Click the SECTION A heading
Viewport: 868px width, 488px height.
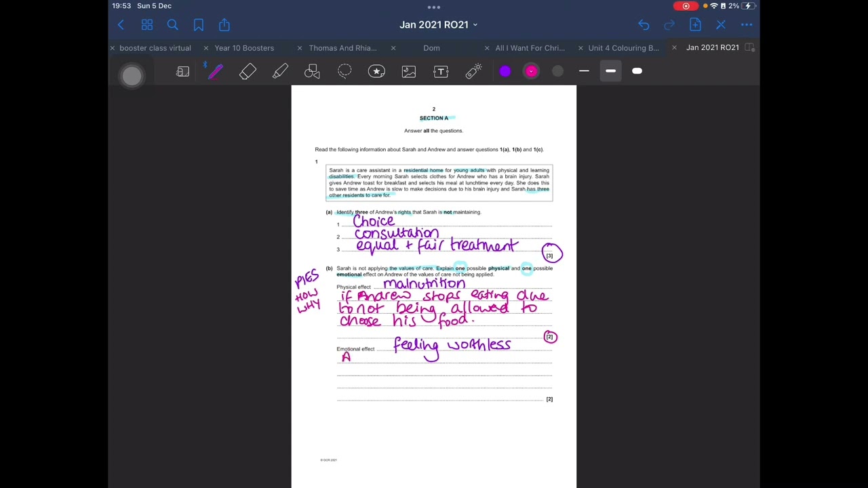pos(434,118)
